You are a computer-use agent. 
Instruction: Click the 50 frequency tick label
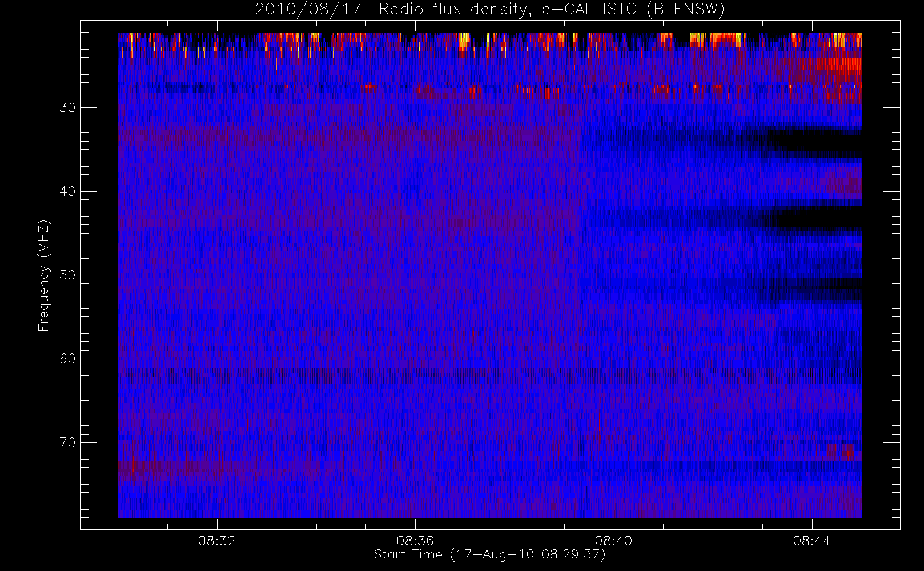coord(67,275)
